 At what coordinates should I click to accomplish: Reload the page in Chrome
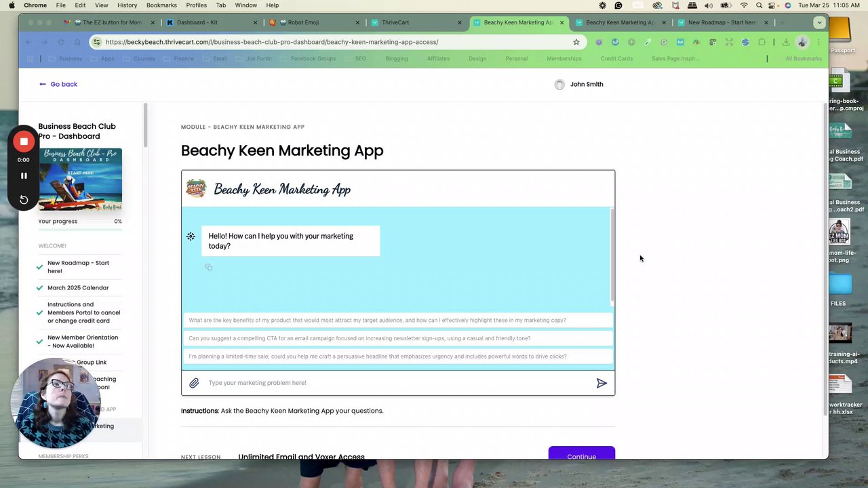coord(61,42)
